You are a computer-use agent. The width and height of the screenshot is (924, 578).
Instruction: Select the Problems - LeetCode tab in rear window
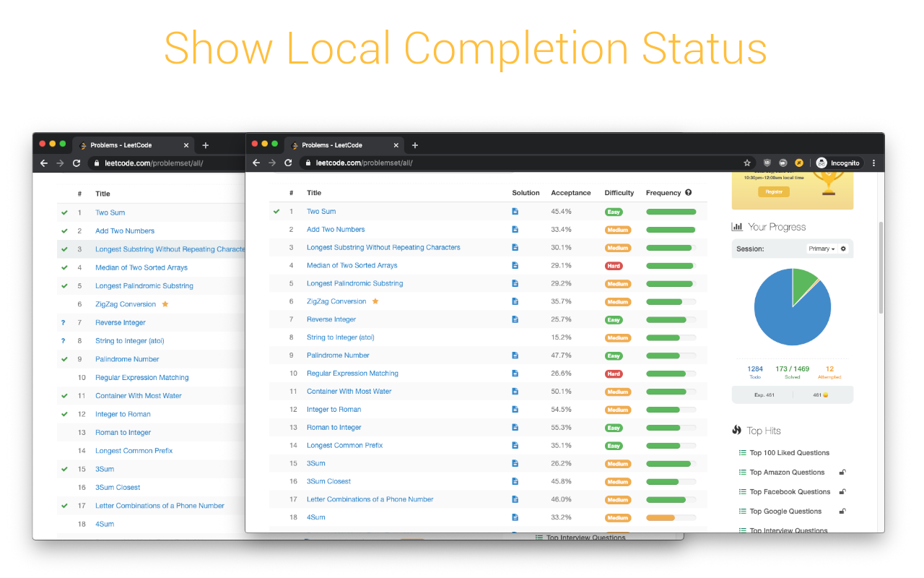click(x=133, y=145)
